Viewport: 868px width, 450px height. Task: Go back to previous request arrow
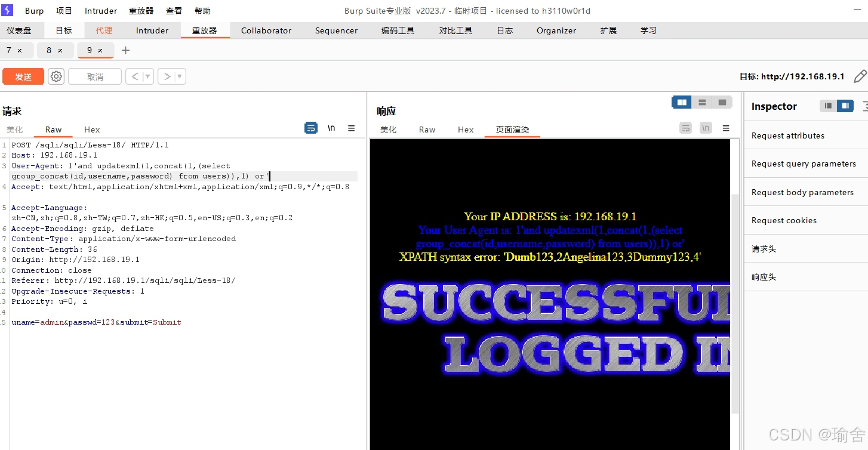(134, 76)
